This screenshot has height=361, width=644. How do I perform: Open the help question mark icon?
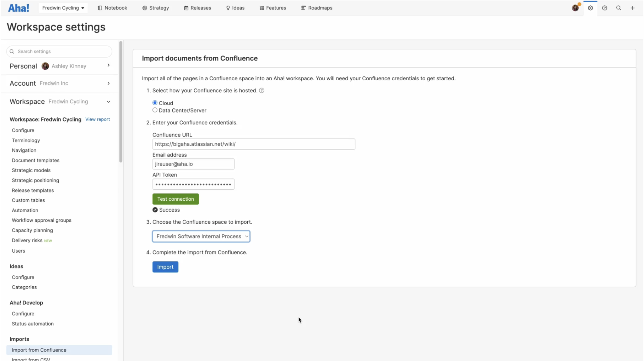[x=604, y=8]
